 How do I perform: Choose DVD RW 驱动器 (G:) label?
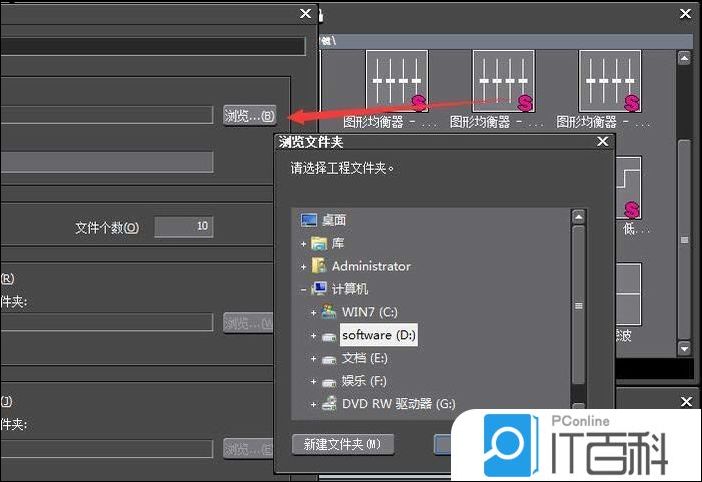398,404
